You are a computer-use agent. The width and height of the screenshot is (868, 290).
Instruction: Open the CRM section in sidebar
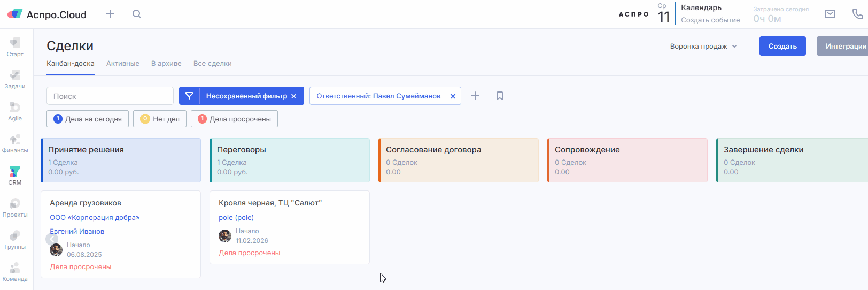click(x=15, y=175)
